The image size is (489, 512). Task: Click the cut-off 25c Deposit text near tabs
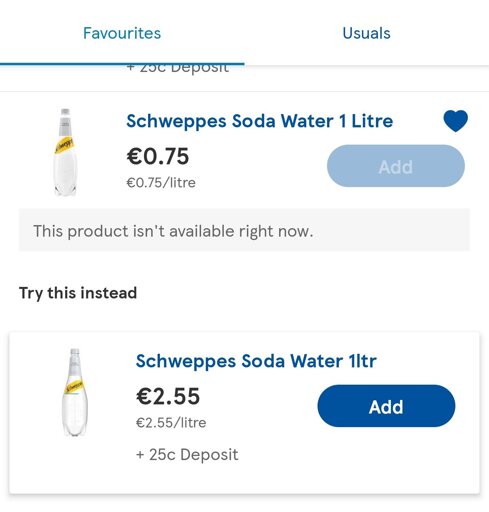[178, 69]
